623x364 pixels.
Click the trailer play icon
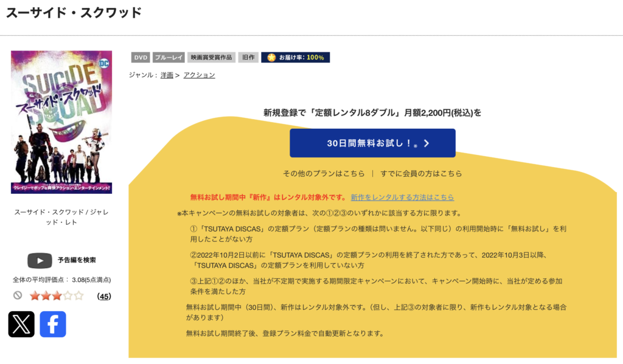click(40, 261)
